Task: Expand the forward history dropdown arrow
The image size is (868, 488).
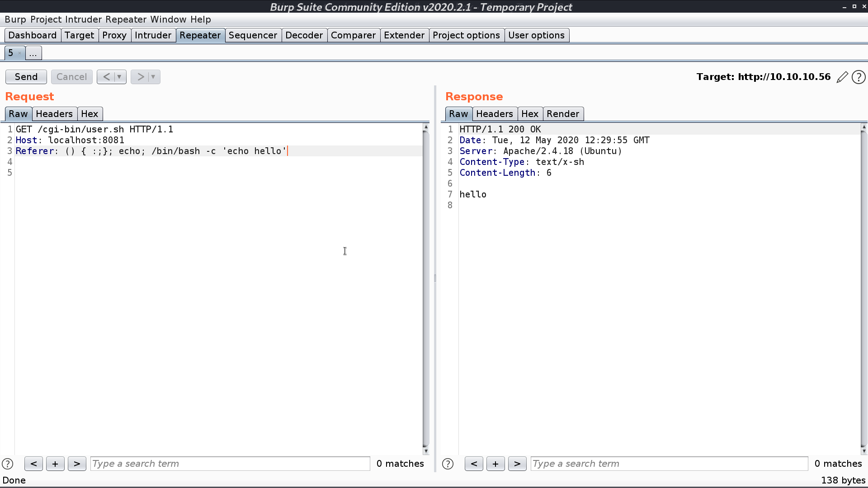Action: tap(153, 77)
